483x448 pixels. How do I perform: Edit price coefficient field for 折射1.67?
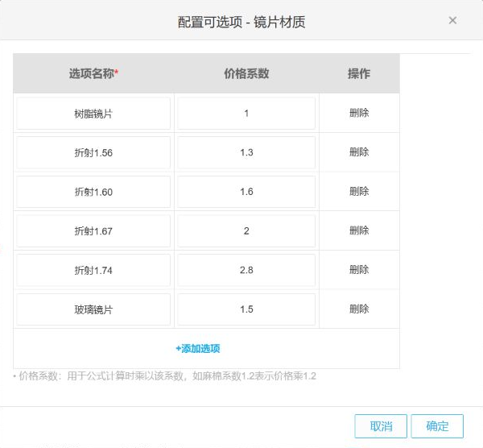(246, 230)
